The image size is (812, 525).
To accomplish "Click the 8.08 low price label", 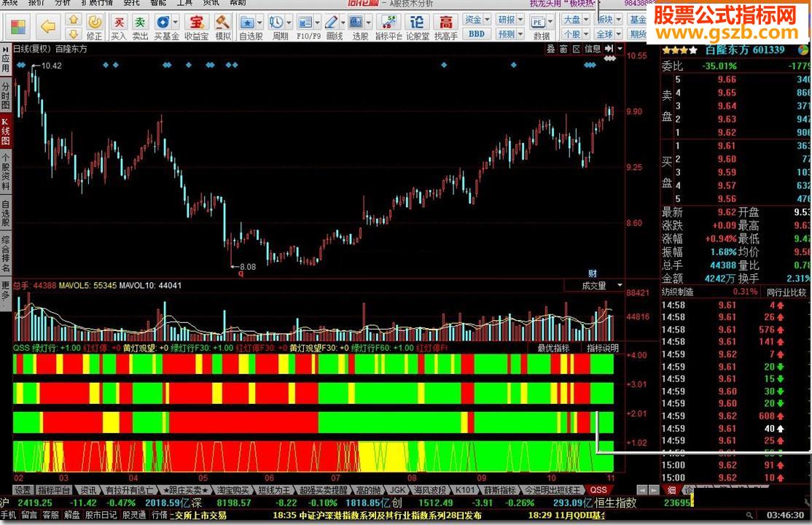I will [248, 267].
